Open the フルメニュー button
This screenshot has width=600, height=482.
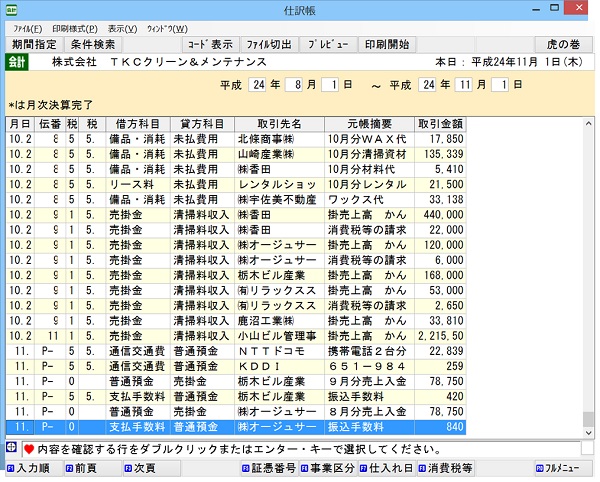click(563, 468)
